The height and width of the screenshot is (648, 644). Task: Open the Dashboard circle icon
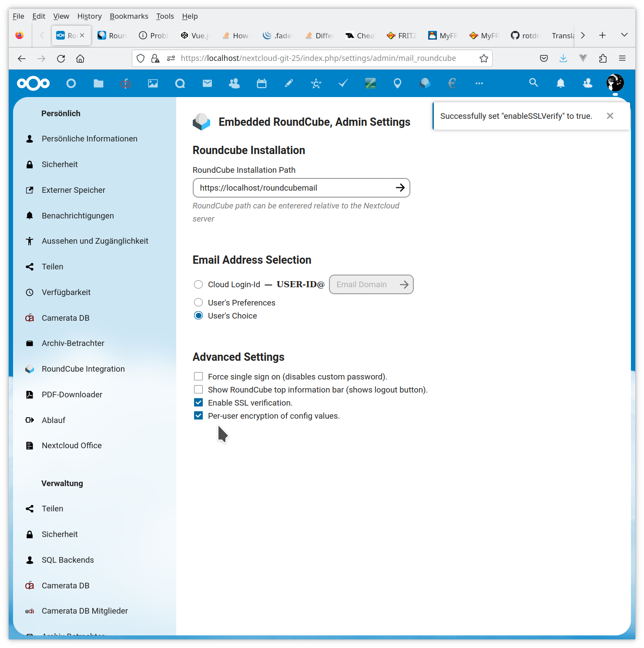[x=71, y=83]
